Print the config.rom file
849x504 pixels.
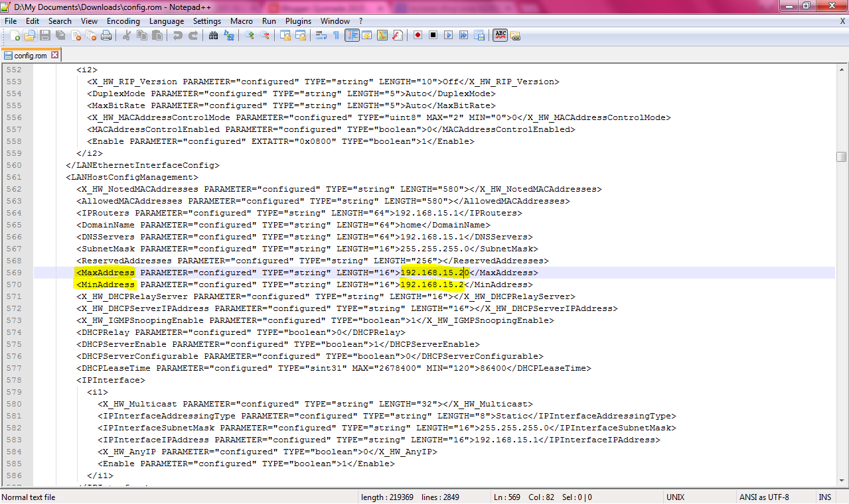[x=106, y=35]
